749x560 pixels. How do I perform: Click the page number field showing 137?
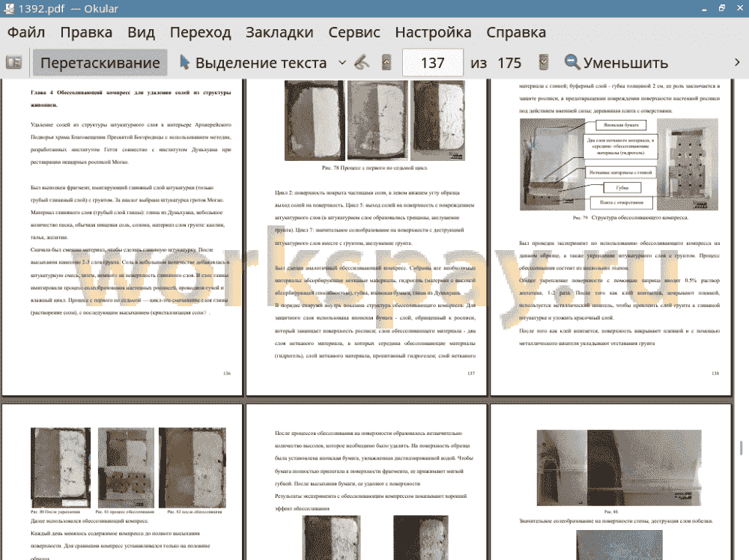pos(433,63)
